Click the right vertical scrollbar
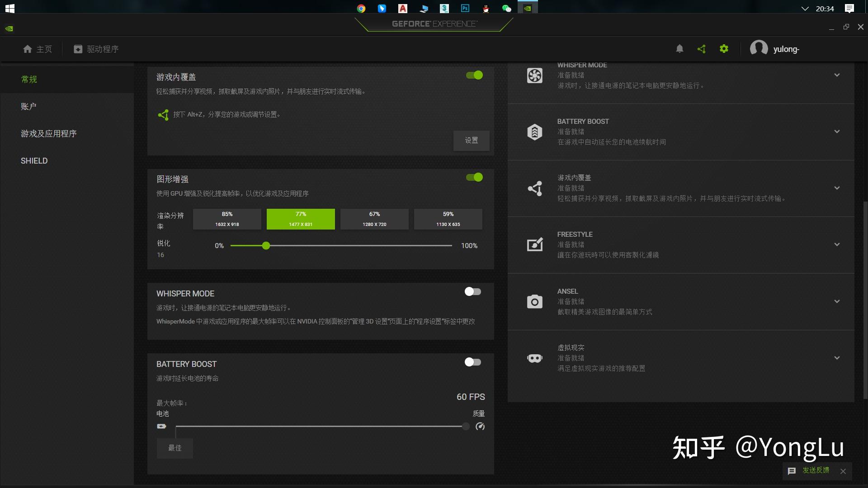The width and height of the screenshot is (868, 488). point(865,300)
